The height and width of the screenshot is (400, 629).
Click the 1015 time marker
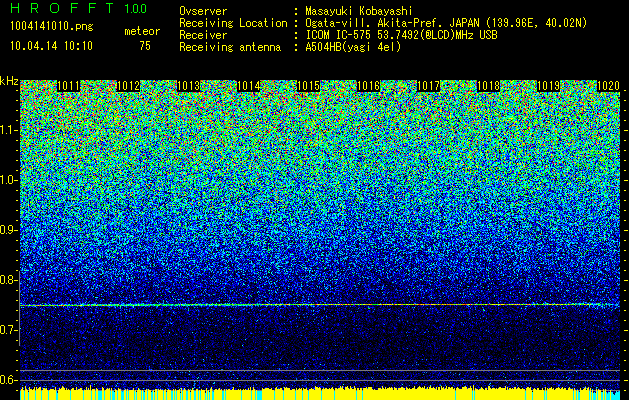click(x=308, y=86)
